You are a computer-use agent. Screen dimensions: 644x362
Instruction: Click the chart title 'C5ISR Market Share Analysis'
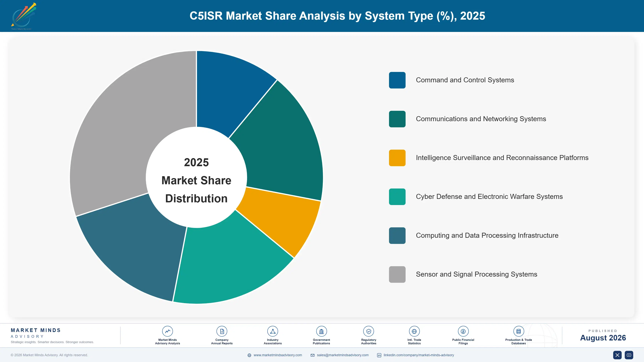337,16
